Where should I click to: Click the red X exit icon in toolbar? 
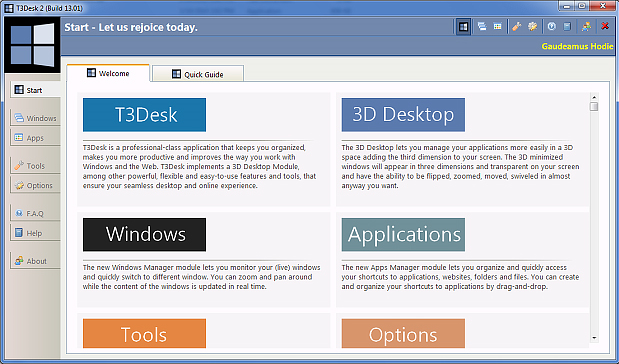[x=605, y=26]
